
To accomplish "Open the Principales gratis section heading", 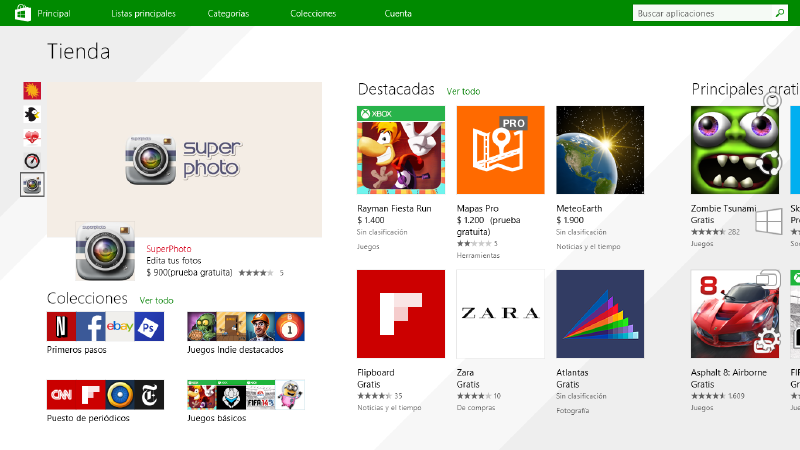I will [745, 89].
